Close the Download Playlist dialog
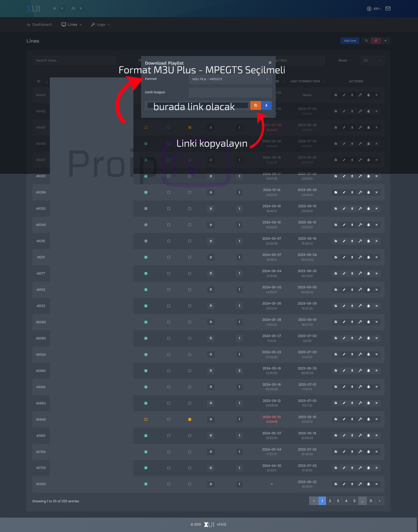 tap(270, 63)
